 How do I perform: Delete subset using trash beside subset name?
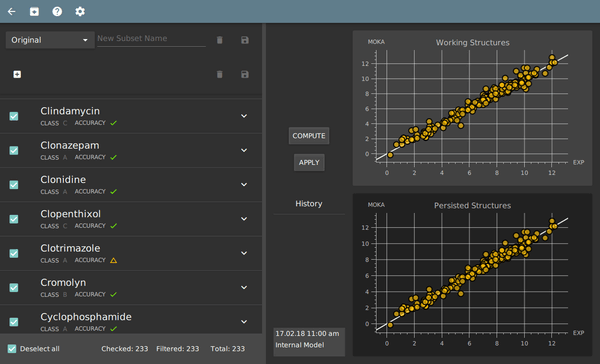[220, 40]
